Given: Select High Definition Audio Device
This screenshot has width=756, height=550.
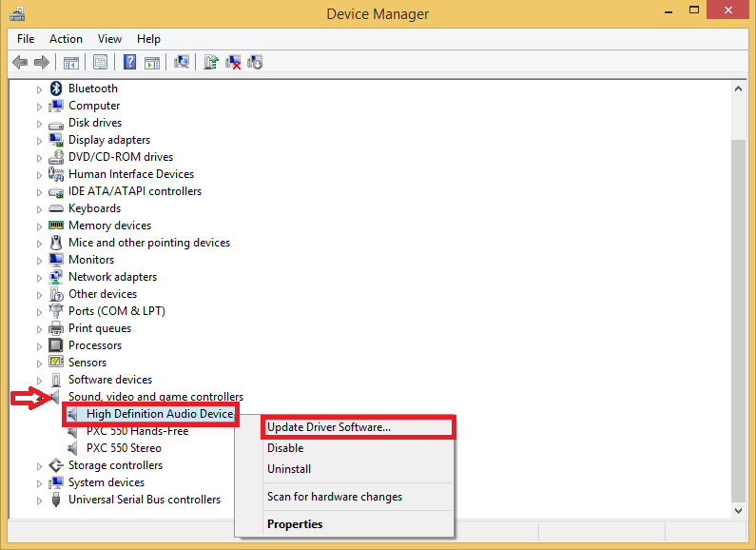Looking at the screenshot, I should (160, 414).
